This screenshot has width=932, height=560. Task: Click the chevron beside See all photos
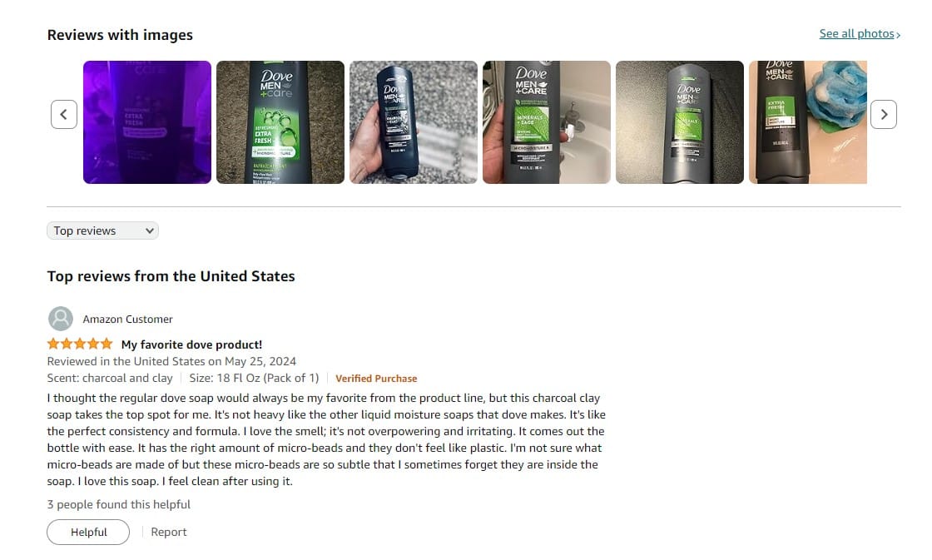(x=898, y=35)
